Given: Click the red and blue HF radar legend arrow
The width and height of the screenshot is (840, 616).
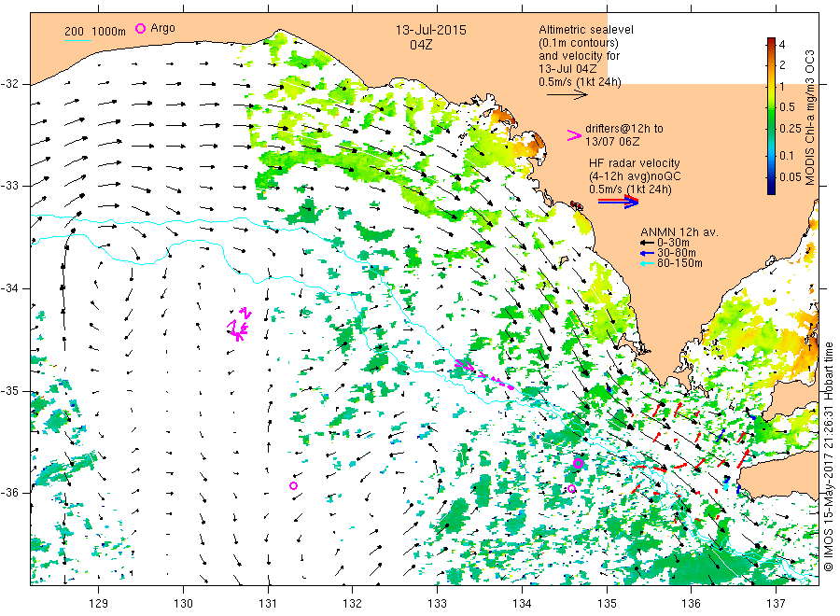Looking at the screenshot, I should pos(618,202).
